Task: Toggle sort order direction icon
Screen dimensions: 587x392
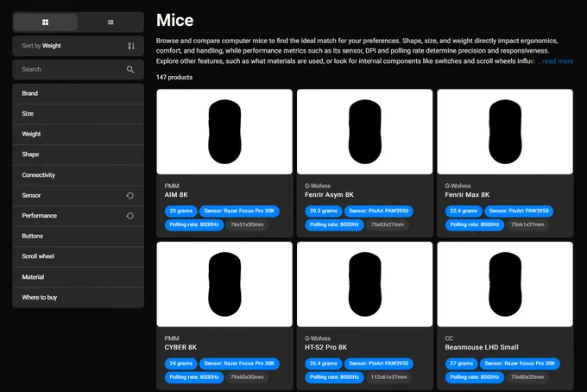Action: [131, 46]
